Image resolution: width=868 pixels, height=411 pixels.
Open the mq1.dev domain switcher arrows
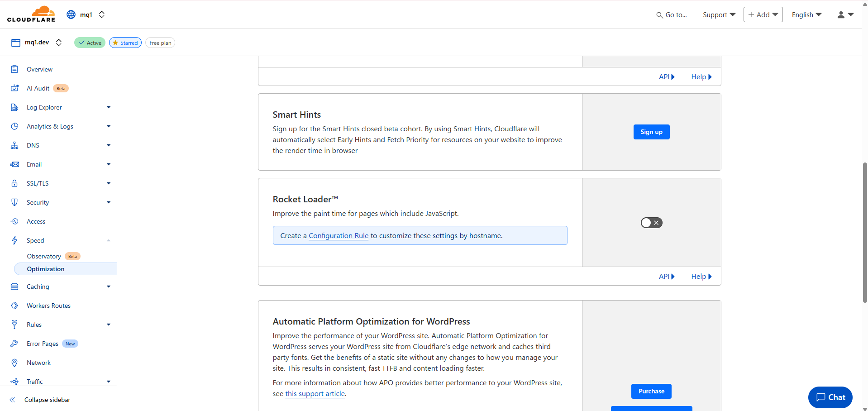pyautogui.click(x=59, y=43)
